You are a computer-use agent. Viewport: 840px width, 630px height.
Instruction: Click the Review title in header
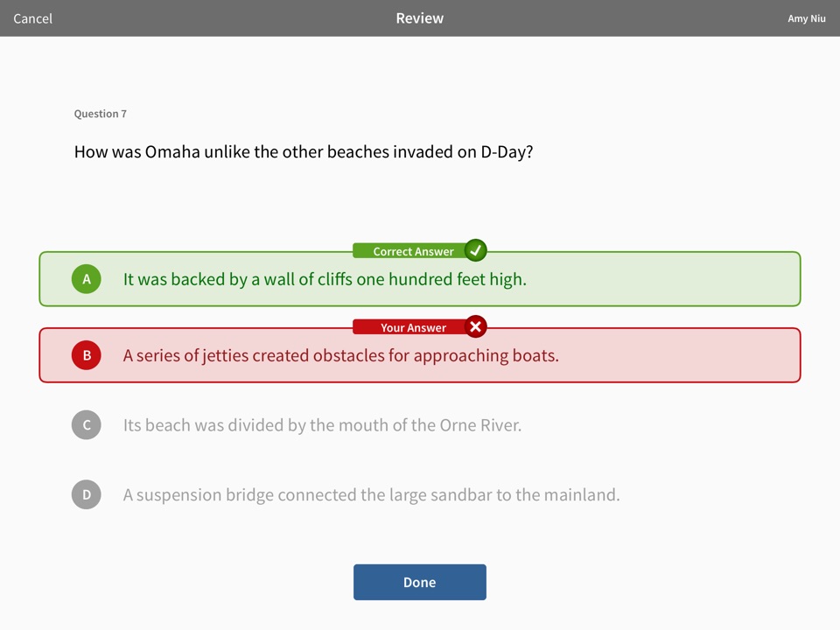point(420,18)
